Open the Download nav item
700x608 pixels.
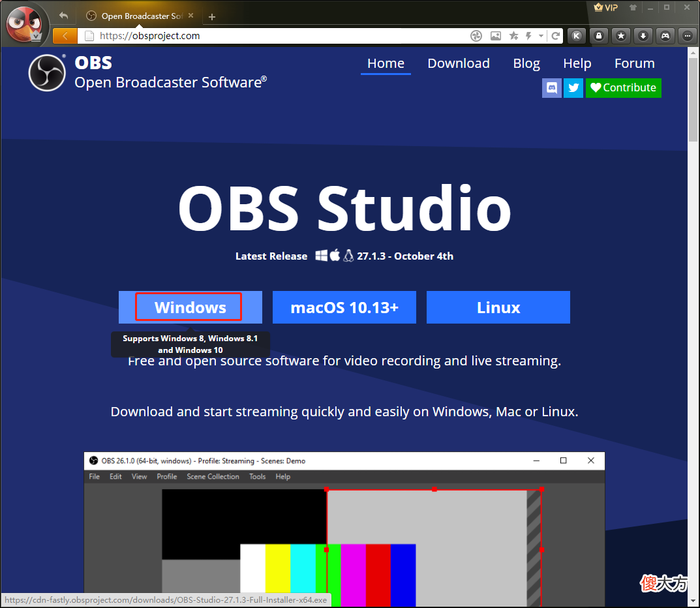click(459, 63)
